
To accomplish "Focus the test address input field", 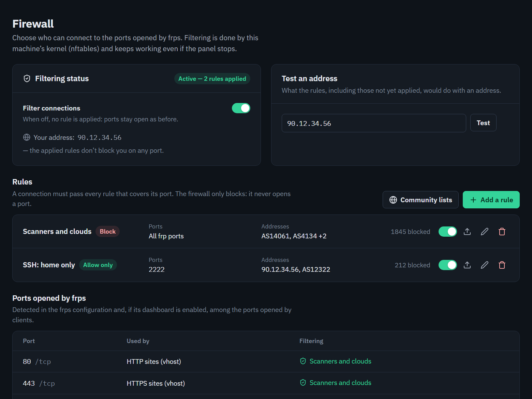I will (374, 123).
